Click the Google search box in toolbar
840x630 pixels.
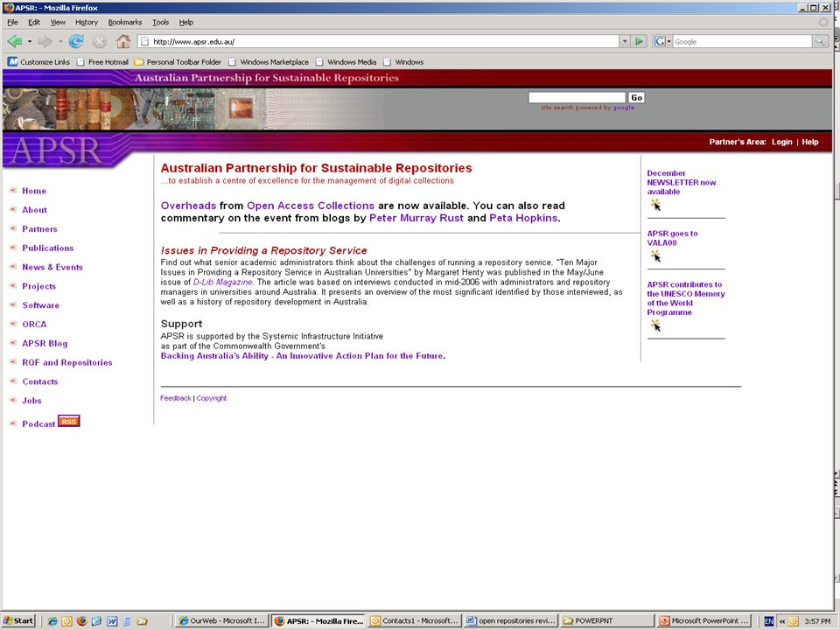click(742, 41)
